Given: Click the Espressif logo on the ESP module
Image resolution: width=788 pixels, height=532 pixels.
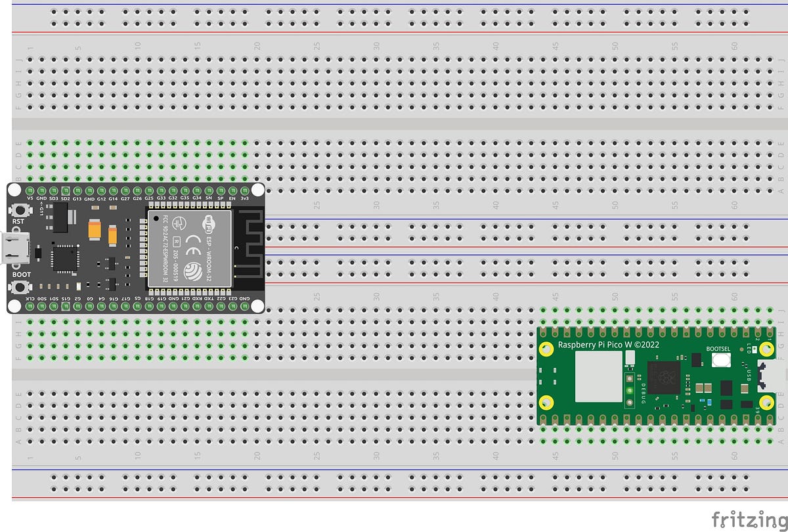Looking at the screenshot, I should point(193,271).
